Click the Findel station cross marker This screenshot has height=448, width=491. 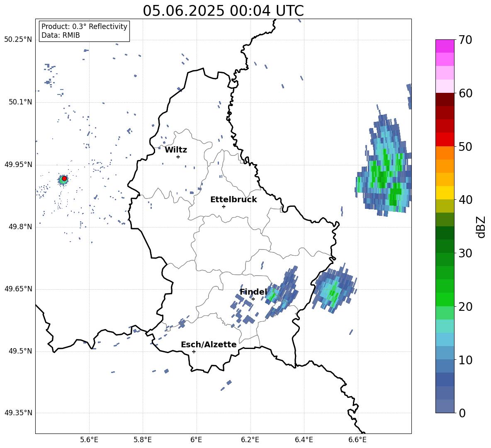pos(253,299)
